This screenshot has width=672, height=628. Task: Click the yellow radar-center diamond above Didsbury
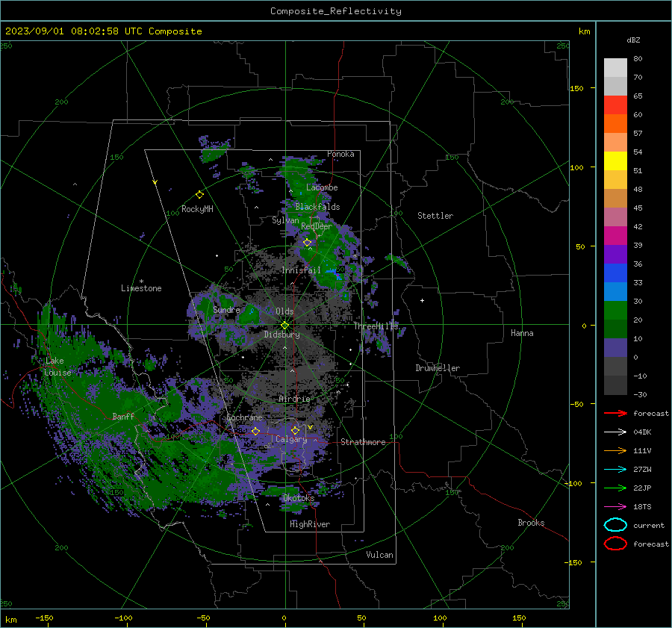284,325
